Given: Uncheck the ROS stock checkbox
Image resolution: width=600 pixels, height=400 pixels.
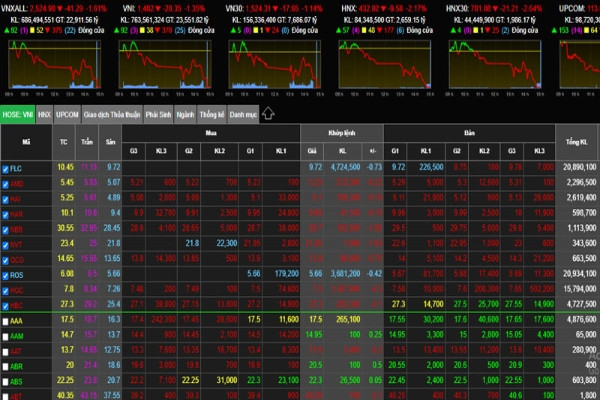Looking at the screenshot, I should coord(7,273).
